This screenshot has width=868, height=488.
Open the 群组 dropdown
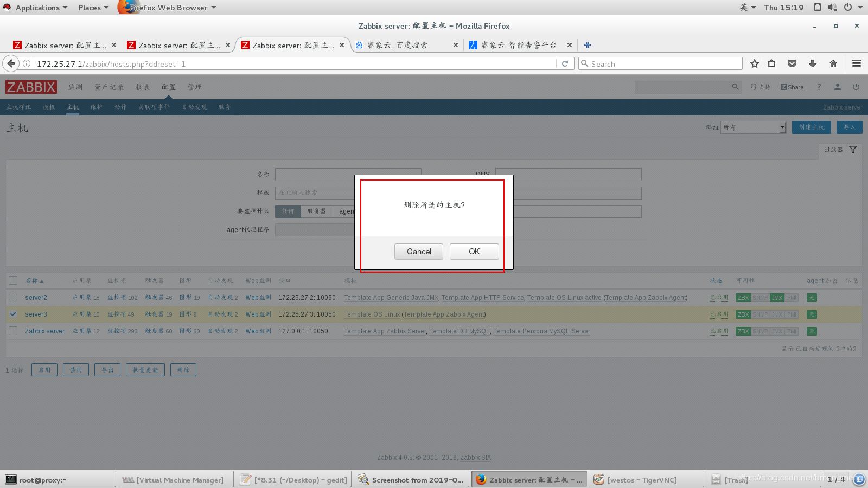(x=753, y=127)
